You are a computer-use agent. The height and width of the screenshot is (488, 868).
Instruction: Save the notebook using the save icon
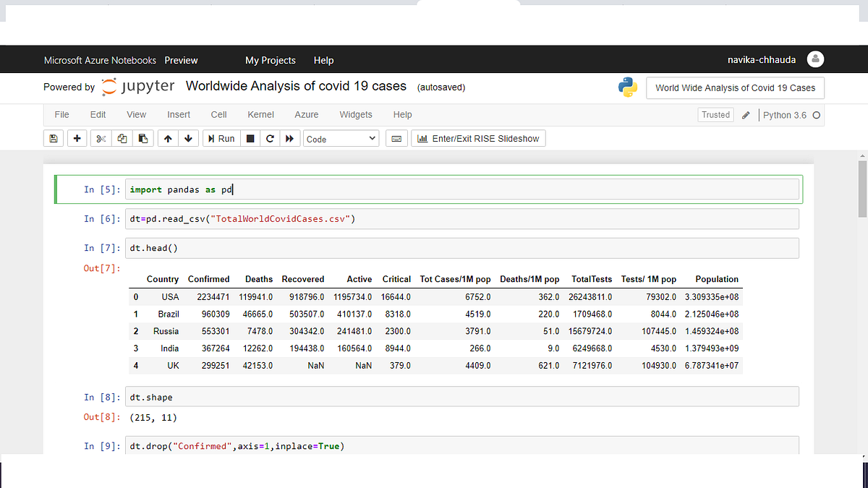[54, 137]
